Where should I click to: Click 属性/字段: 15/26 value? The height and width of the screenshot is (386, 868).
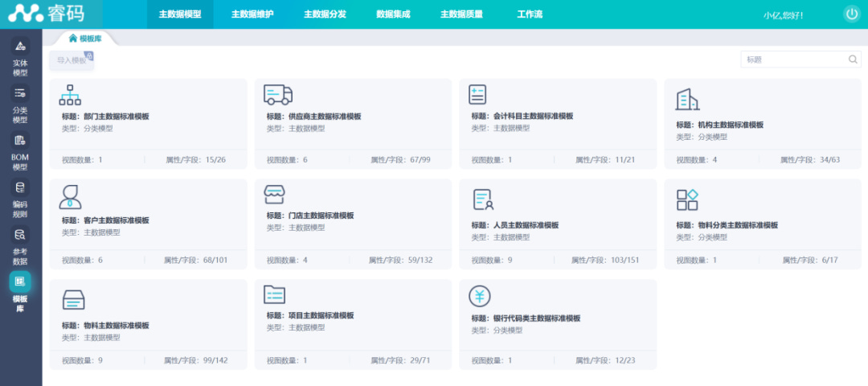click(196, 159)
